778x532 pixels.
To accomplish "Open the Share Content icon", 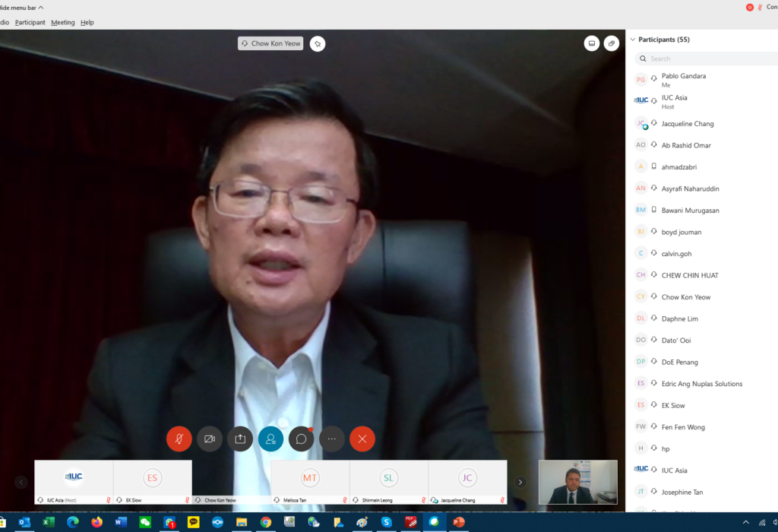I will click(x=240, y=439).
